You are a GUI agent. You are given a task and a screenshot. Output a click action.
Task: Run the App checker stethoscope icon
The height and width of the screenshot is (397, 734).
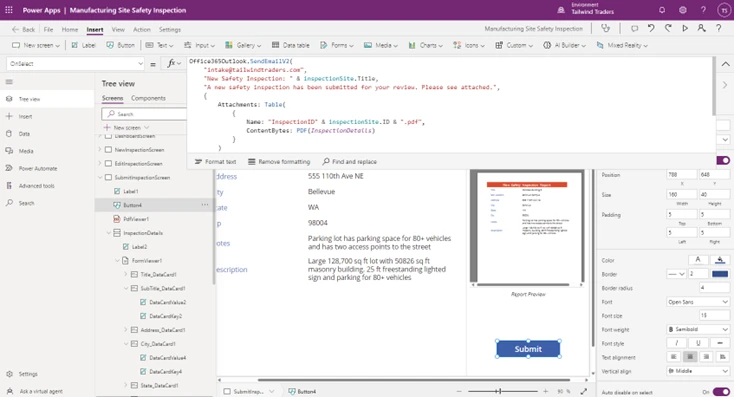606,29
